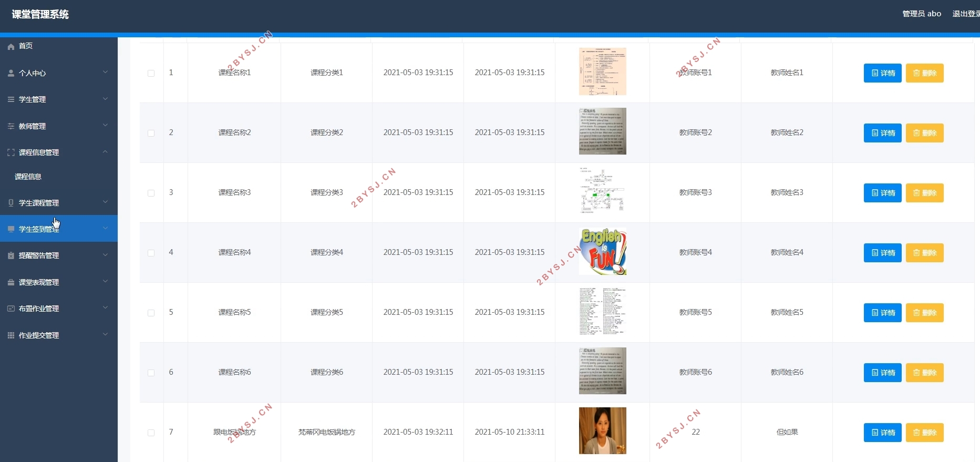Image resolution: width=980 pixels, height=462 pixels.
Task: Open 学生签到管理 menu label
Action: tap(39, 229)
